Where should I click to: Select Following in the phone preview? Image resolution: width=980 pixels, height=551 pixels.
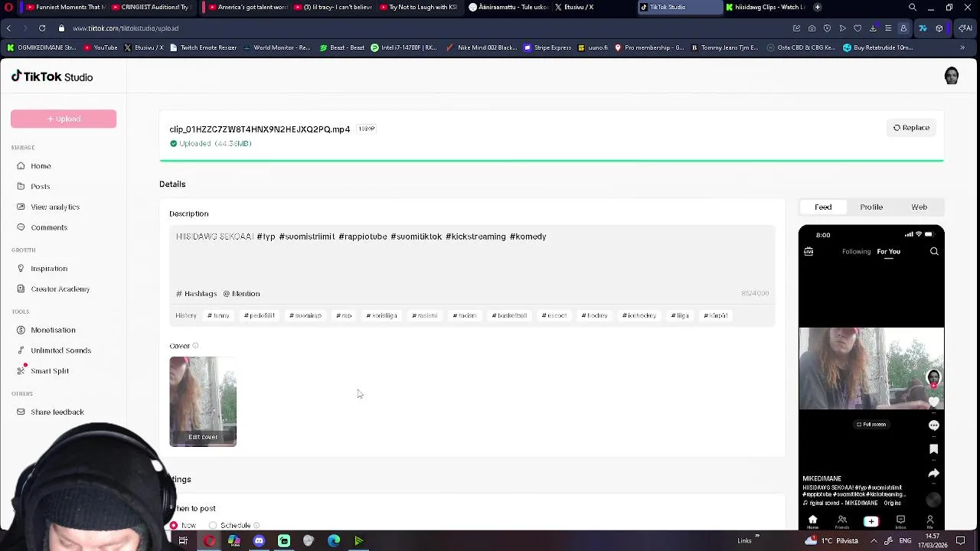[x=856, y=252]
